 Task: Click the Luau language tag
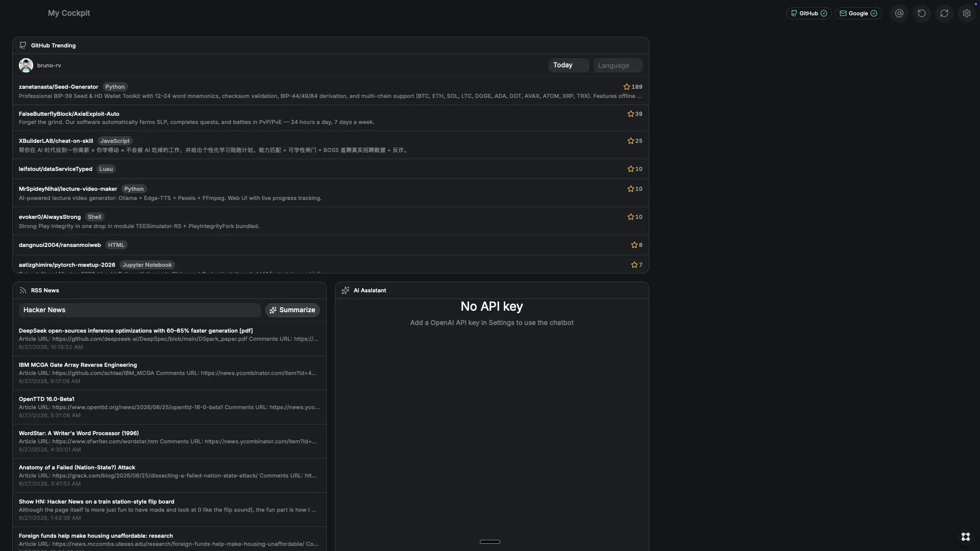(x=106, y=169)
